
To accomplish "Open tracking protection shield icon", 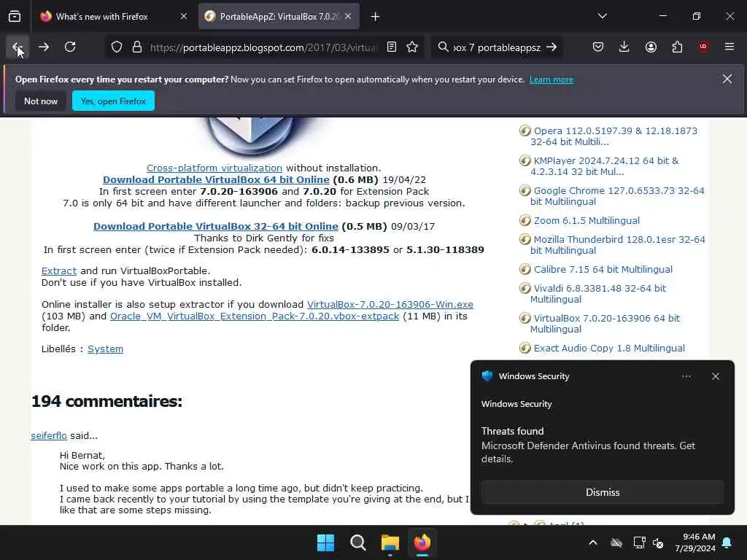I will [x=117, y=47].
